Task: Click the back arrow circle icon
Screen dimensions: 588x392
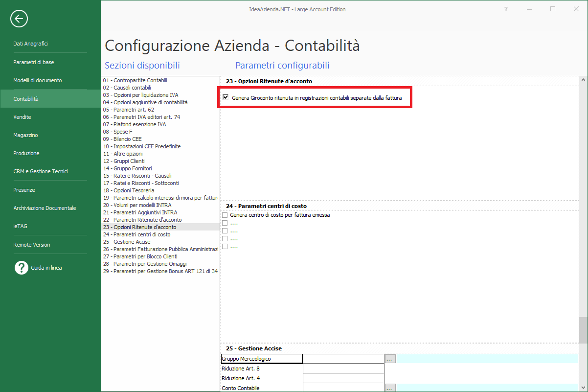Action: tap(19, 19)
